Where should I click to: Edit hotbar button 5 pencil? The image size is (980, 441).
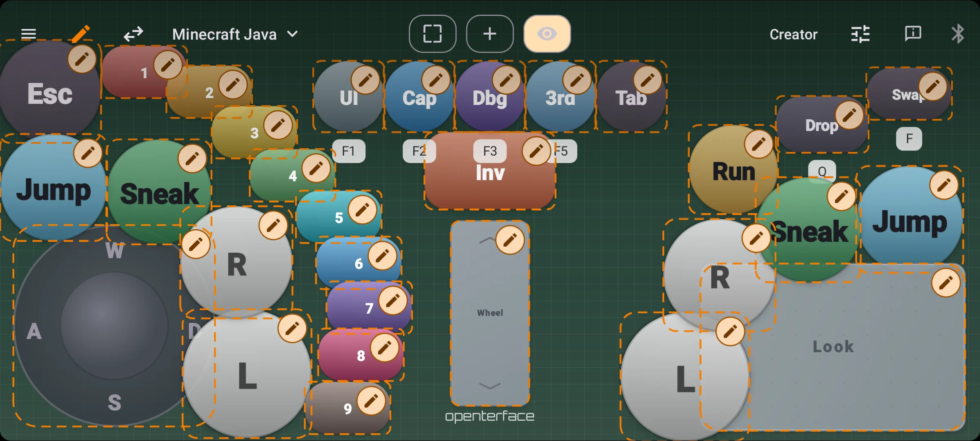(x=362, y=209)
